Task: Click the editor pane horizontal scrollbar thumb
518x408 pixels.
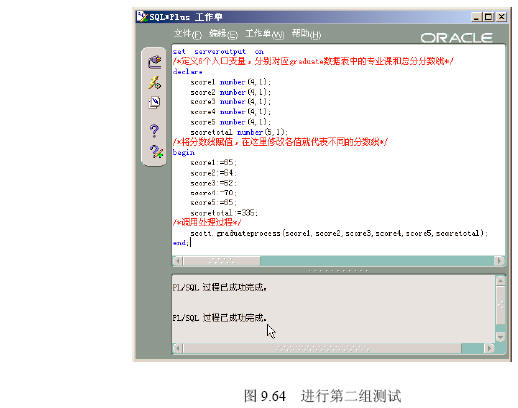Action: point(222,261)
